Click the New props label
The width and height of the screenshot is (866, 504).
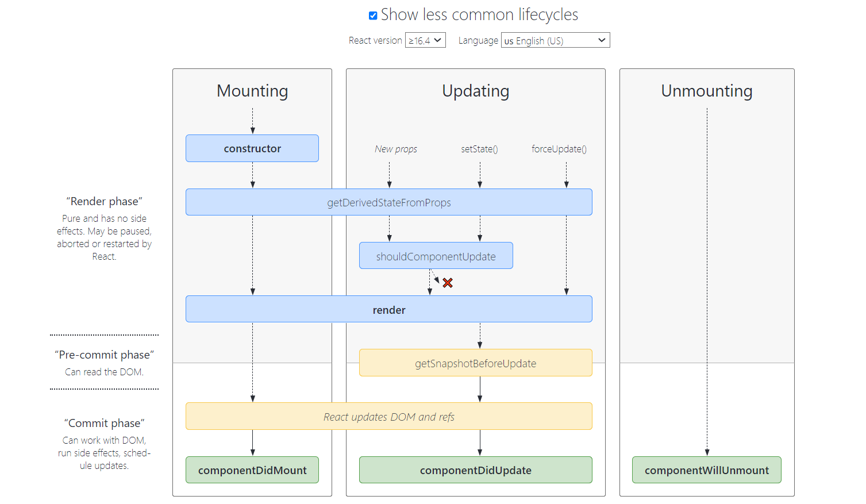(396, 149)
